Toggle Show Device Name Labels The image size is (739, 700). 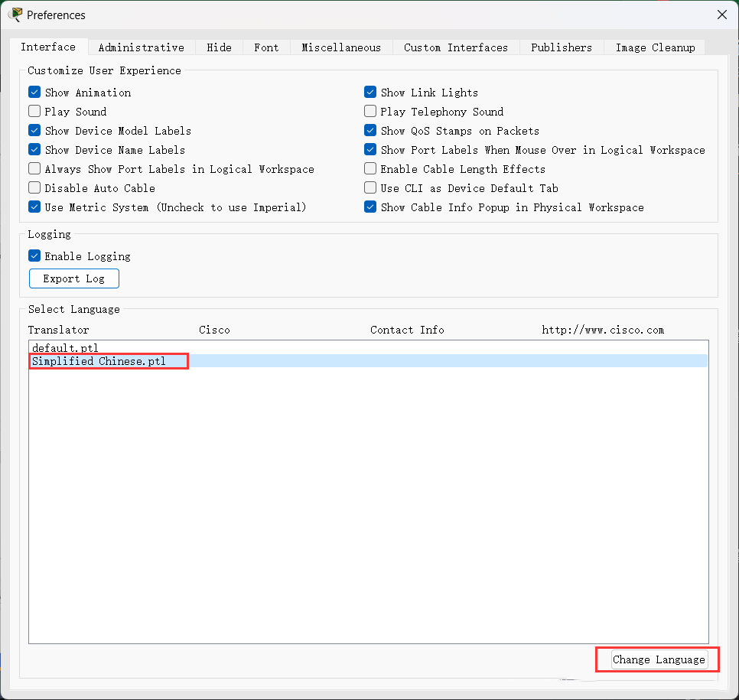[34, 149]
